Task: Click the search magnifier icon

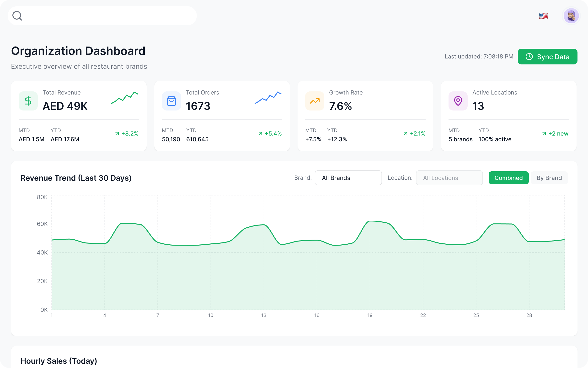Action: tap(17, 16)
